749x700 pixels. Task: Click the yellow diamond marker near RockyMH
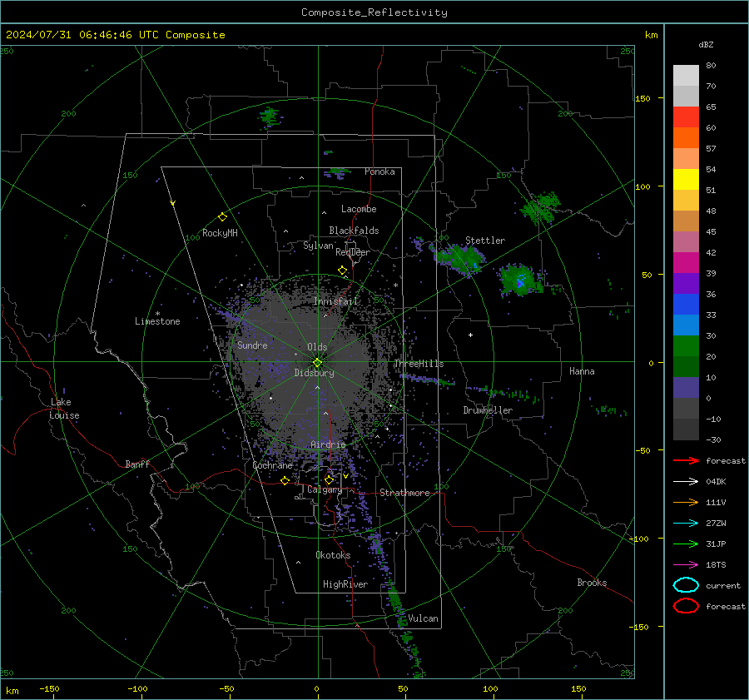[222, 217]
